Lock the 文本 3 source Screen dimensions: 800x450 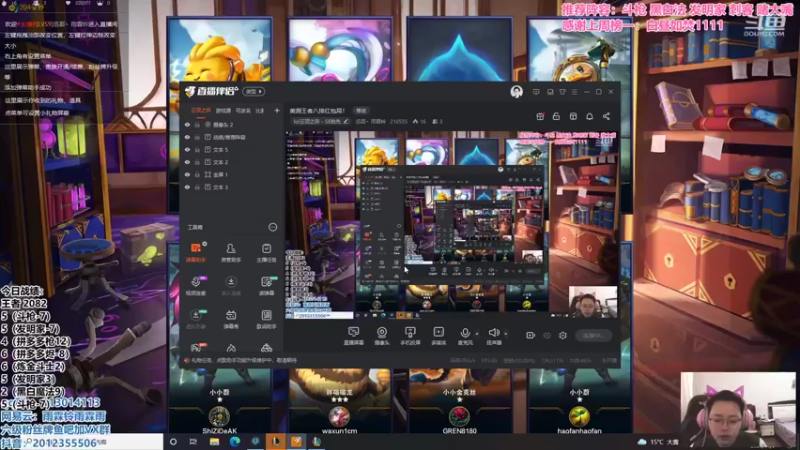197,187
